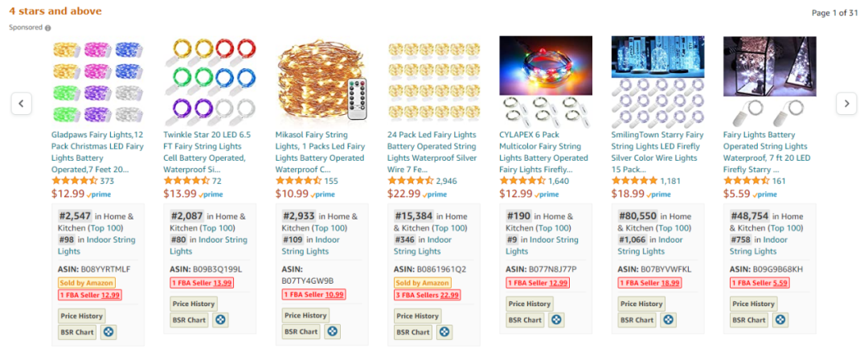This screenshot has width=868, height=352.
Task: Open Price History for ASIN B09G9B68KH
Action: pos(753,304)
